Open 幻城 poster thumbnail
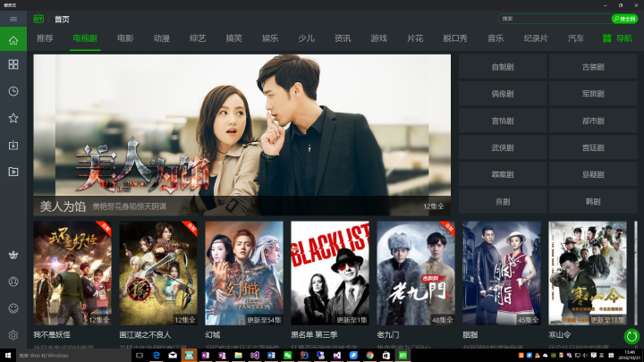This screenshot has height=362, width=644. click(x=244, y=274)
